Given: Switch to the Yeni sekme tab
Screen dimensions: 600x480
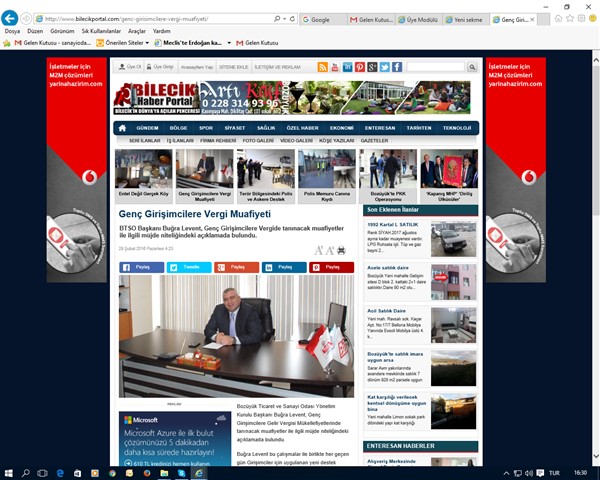Looking at the screenshot, I should click(465, 19).
